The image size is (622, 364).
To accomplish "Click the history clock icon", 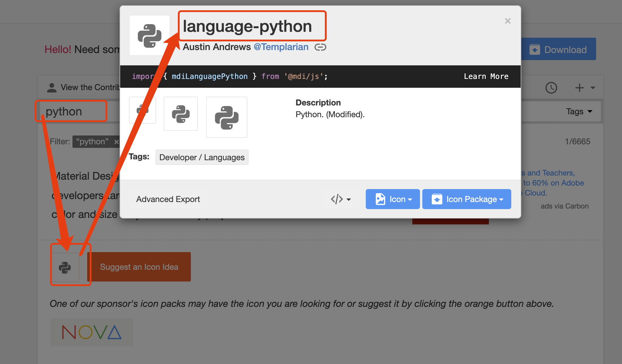I will 551,88.
